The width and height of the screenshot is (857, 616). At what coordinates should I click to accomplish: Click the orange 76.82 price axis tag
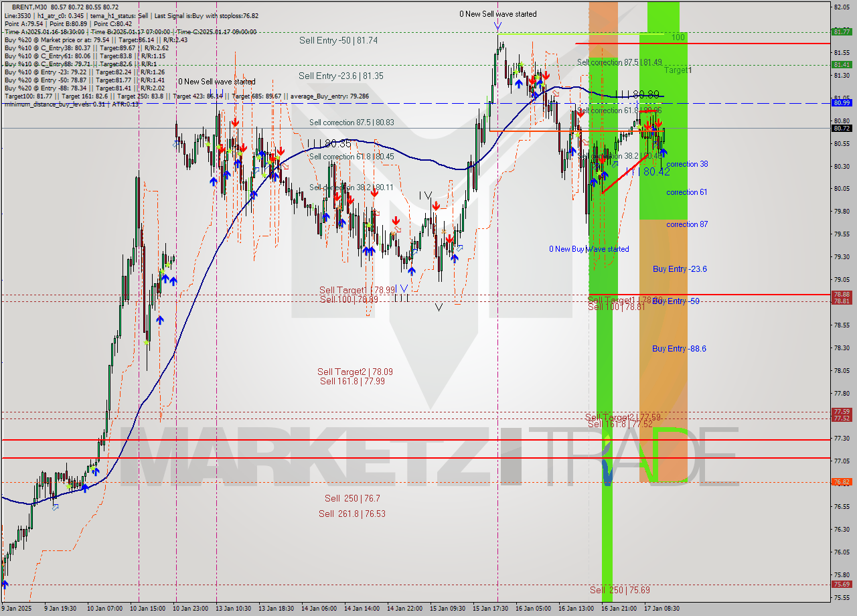pos(842,481)
